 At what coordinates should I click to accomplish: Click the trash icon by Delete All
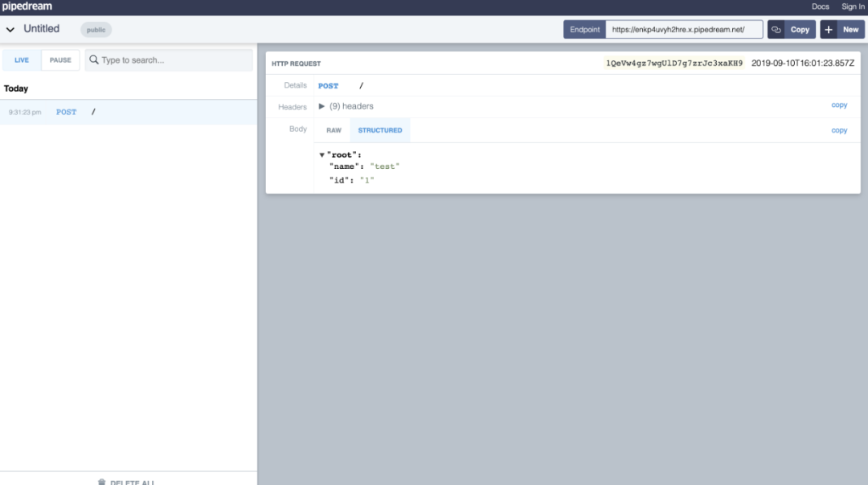pos(101,483)
